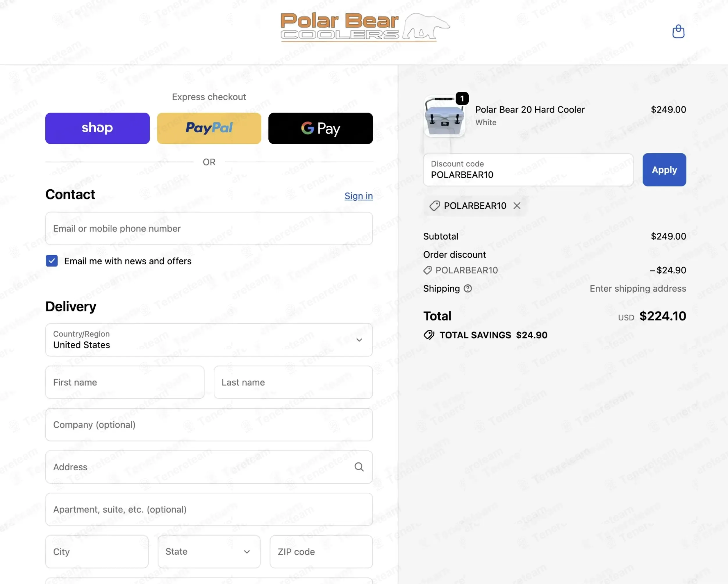Pay with Shop Pay button

[x=97, y=128]
